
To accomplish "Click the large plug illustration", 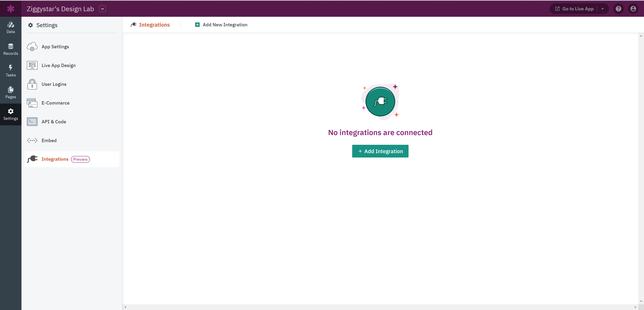I will click(380, 101).
